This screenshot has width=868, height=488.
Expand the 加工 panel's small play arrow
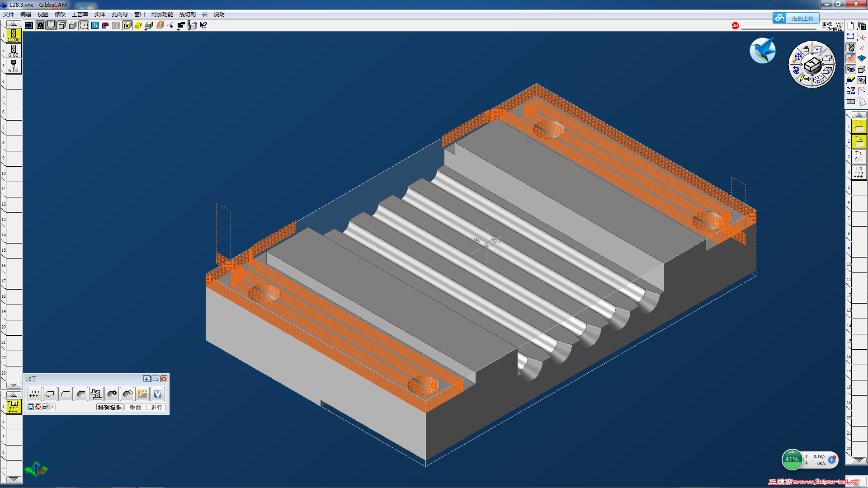[52, 407]
